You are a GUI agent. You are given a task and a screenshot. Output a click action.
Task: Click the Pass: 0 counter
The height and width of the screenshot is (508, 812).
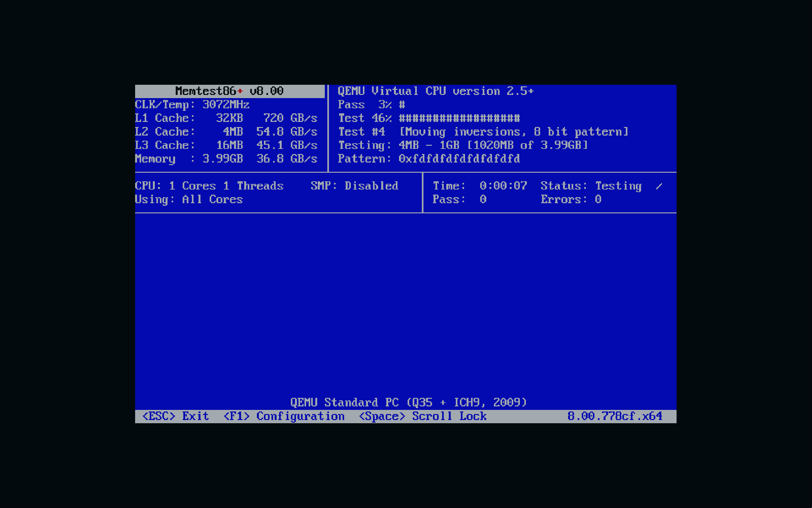(x=459, y=199)
